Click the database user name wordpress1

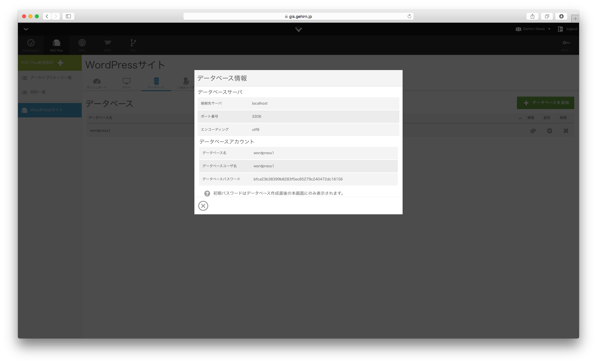(264, 166)
